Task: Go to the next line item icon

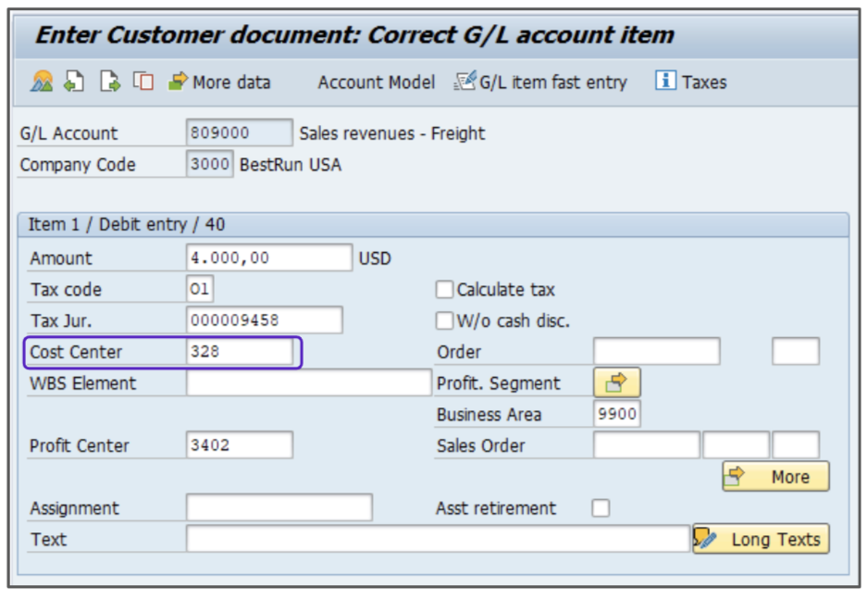Action: [109, 81]
